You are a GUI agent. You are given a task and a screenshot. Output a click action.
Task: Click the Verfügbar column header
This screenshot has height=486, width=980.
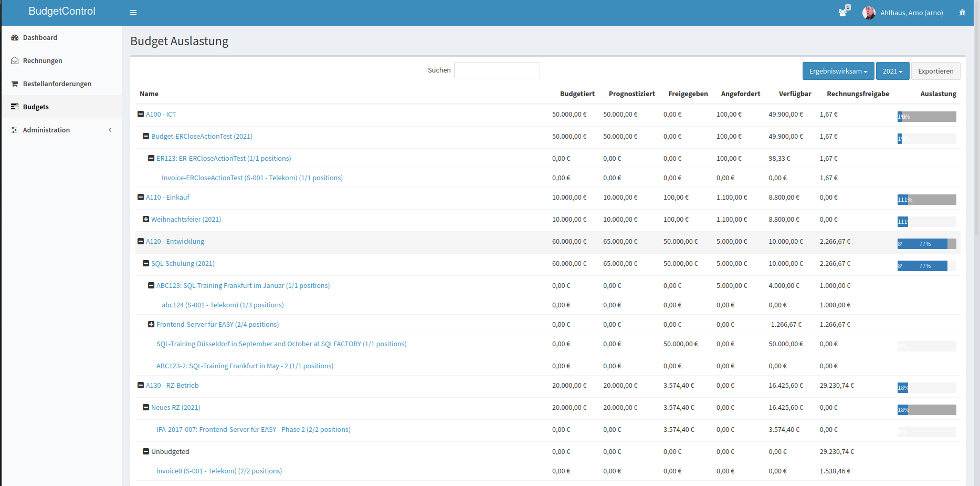pos(795,94)
